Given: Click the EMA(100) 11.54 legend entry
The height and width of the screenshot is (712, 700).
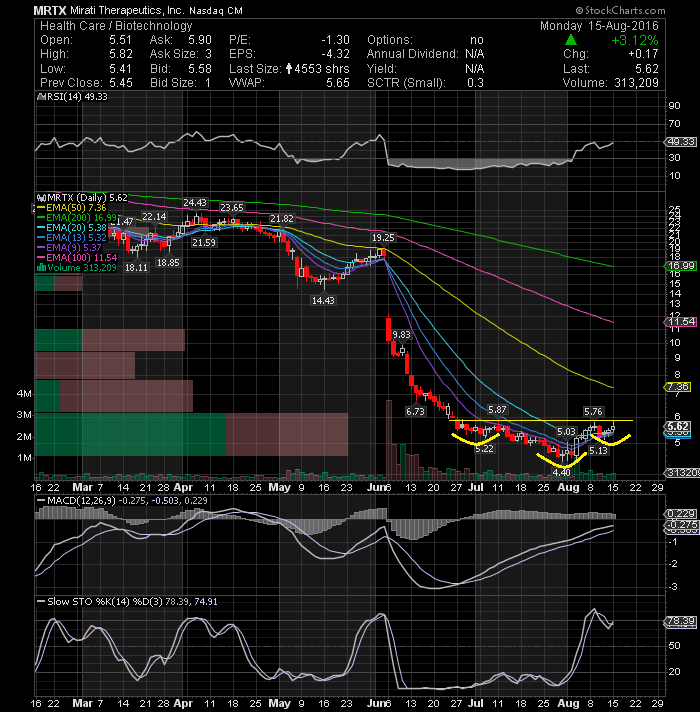Looking at the screenshot, I should (77, 257).
